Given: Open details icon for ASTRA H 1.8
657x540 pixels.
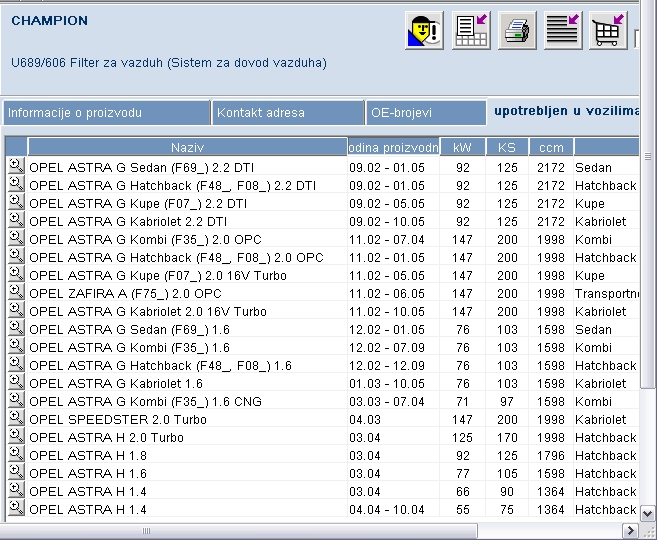Looking at the screenshot, I should 16,455.
